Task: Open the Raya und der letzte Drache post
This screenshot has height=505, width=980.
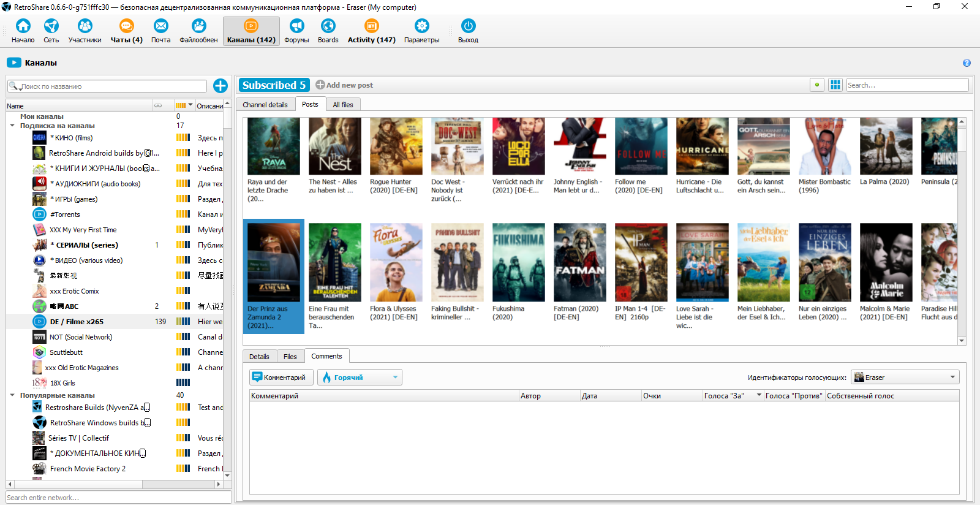Action: (x=273, y=161)
